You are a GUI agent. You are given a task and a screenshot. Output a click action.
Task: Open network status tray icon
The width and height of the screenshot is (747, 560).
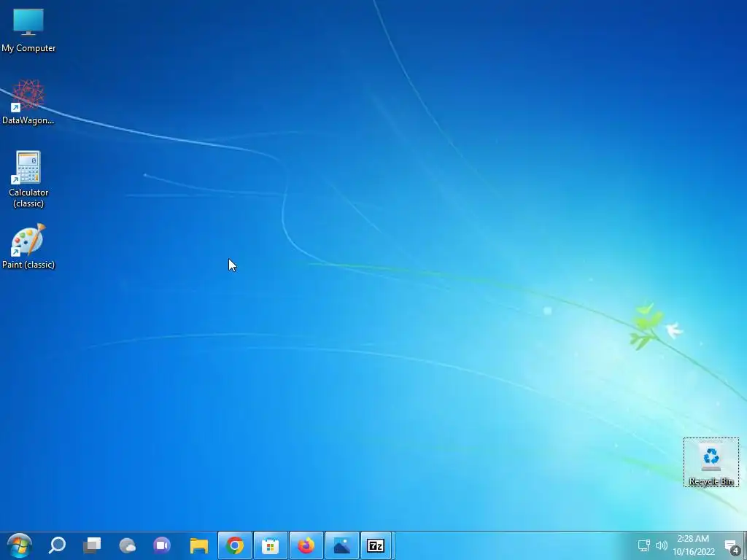pyautogui.click(x=644, y=545)
